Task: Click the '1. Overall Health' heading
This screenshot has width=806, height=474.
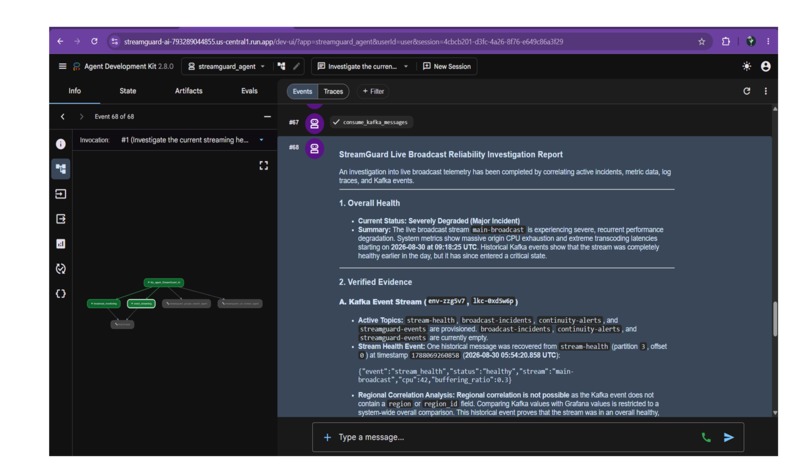Action: (x=369, y=203)
